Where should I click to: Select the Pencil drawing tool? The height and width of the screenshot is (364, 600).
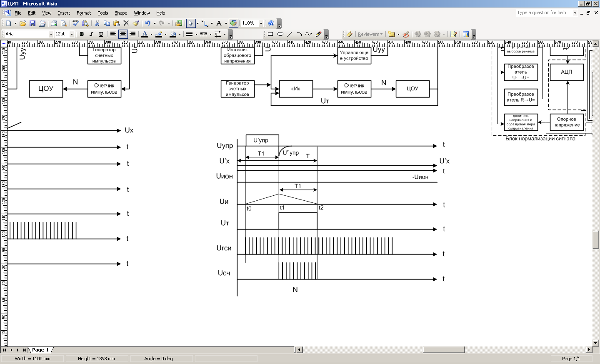coord(319,34)
